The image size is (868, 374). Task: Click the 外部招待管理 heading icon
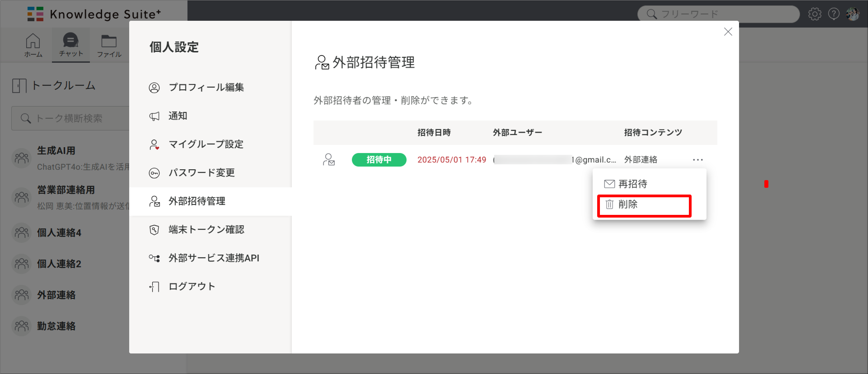[x=322, y=63]
